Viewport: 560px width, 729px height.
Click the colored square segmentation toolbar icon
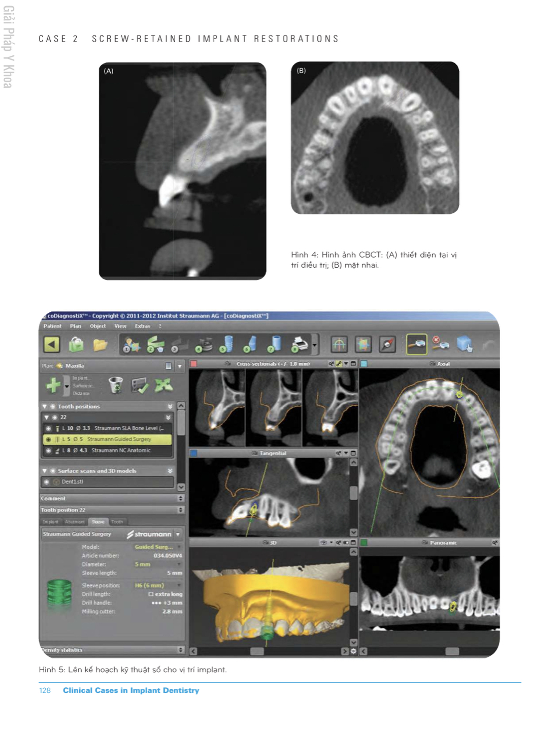point(363,344)
